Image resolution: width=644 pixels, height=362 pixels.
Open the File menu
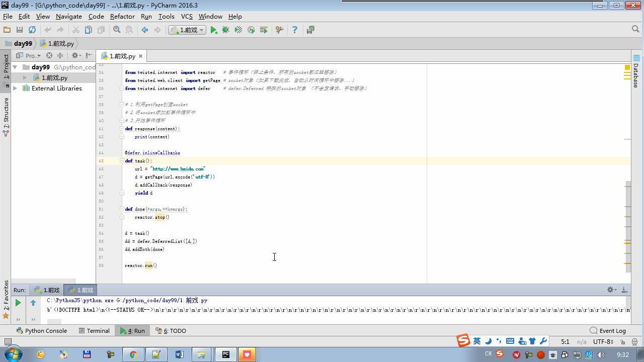click(x=8, y=16)
